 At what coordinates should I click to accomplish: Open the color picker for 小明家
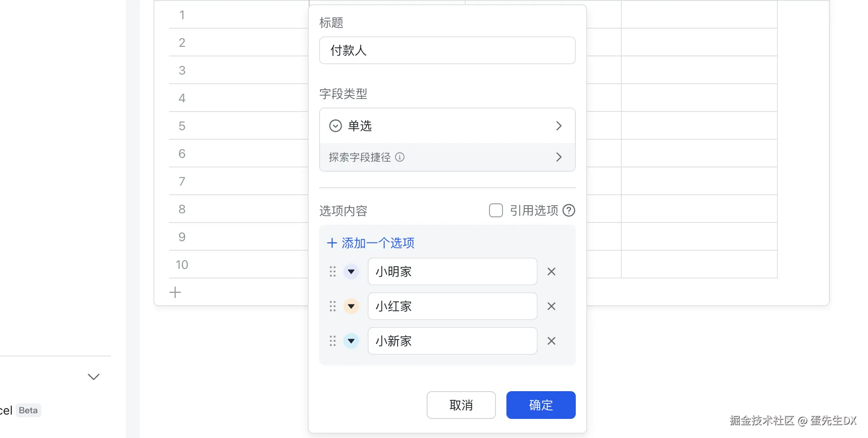click(x=351, y=271)
